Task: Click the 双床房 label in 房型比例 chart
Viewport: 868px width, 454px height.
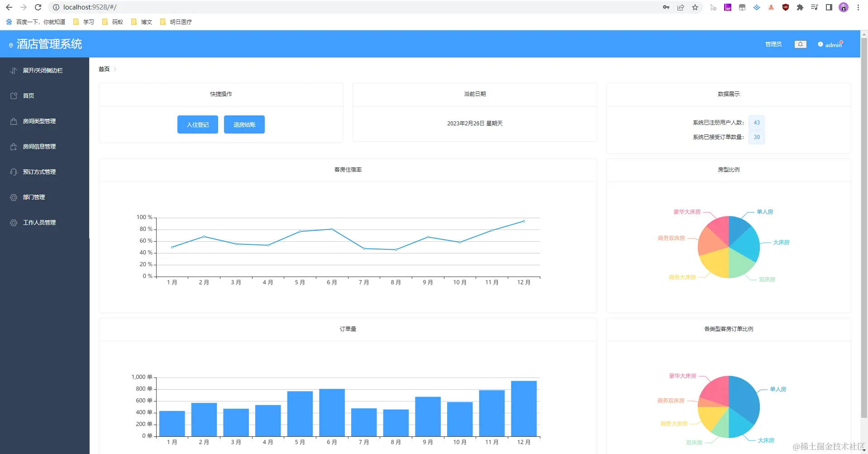Action: 767,280
